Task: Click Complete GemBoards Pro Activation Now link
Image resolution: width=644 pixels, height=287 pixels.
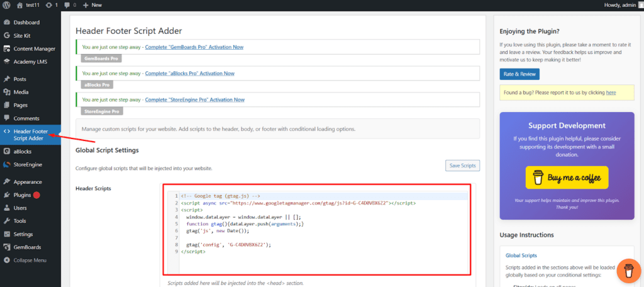Action: pos(194,47)
